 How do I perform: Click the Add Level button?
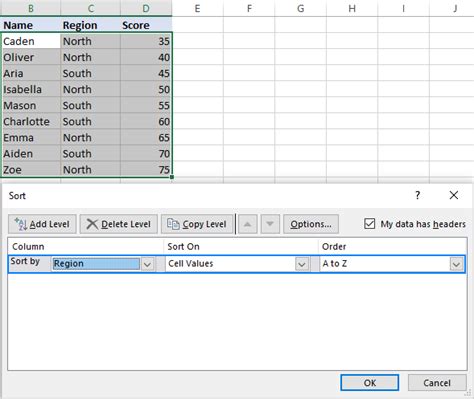click(42, 224)
